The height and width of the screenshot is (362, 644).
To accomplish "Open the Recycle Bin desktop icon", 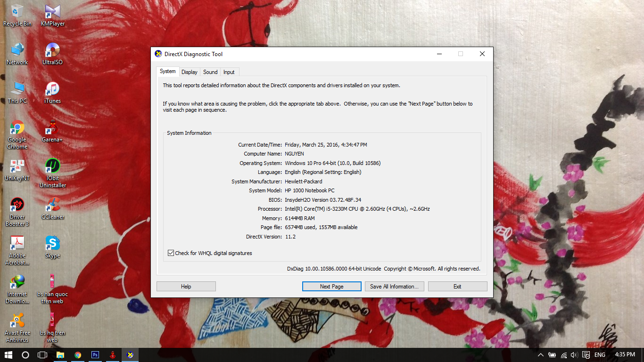I will coord(17,15).
